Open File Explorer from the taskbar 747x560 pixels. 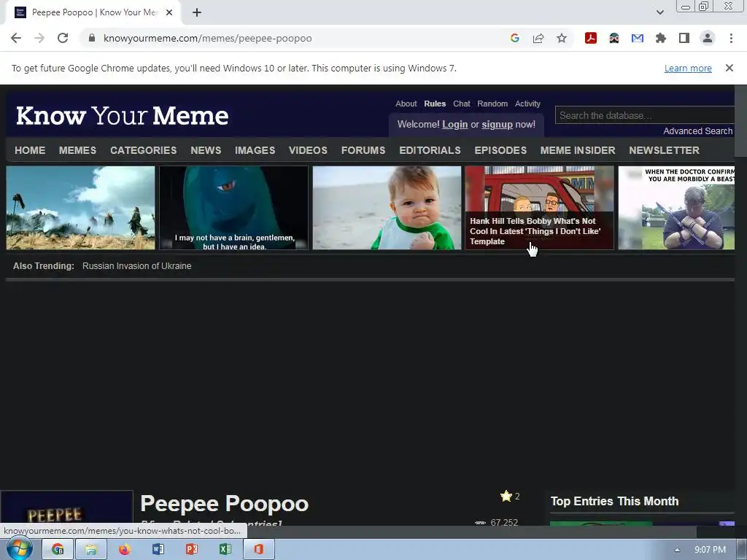91,550
